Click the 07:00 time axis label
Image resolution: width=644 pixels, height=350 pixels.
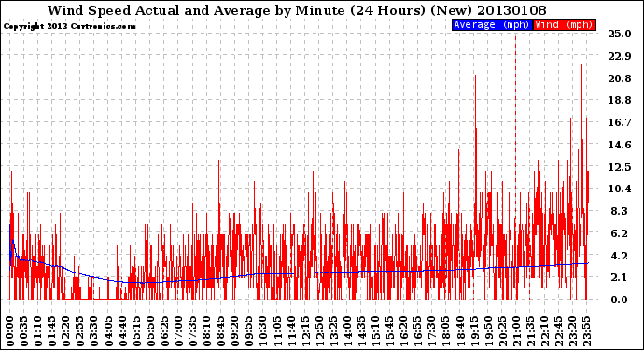tap(178, 331)
